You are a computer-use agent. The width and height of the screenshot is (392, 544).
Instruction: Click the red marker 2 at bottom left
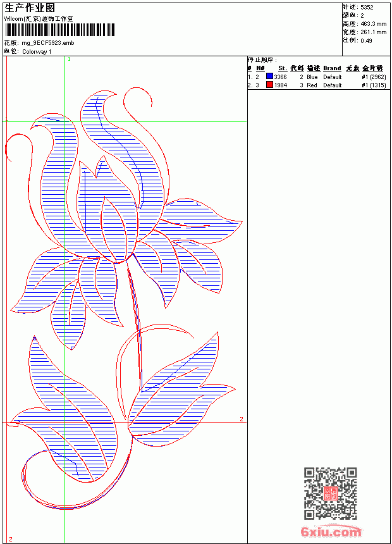(x=11, y=539)
